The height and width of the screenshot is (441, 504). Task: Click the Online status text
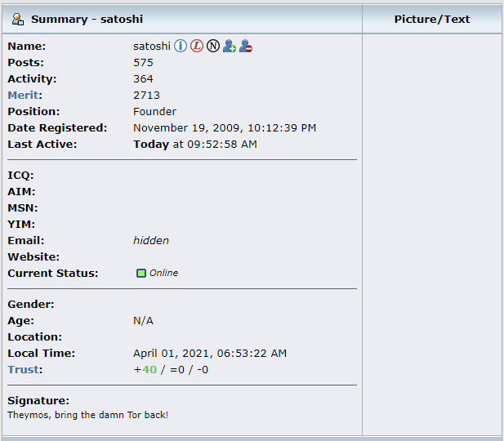(x=163, y=273)
